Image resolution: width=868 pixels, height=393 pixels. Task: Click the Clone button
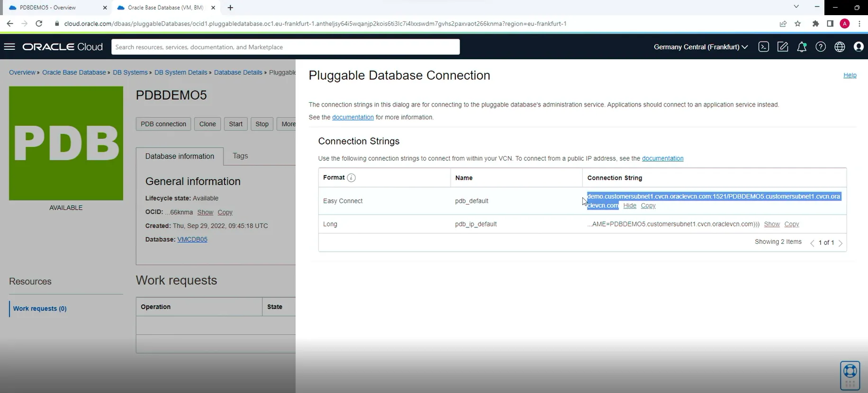tap(208, 124)
